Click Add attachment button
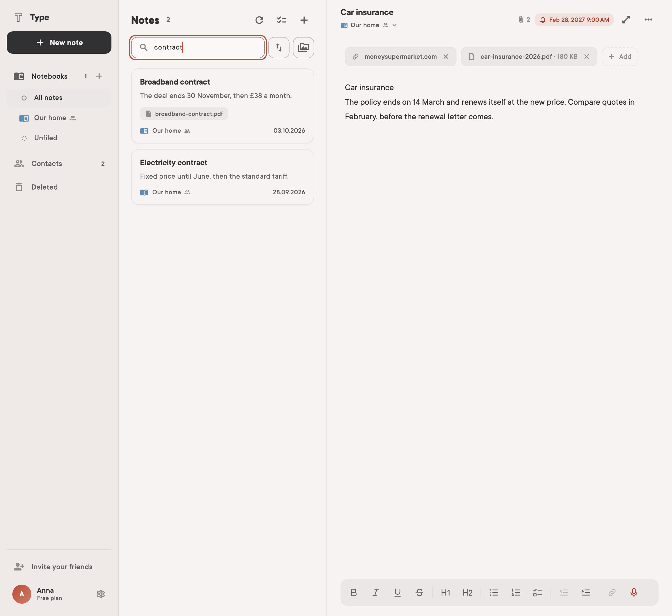 pos(620,57)
